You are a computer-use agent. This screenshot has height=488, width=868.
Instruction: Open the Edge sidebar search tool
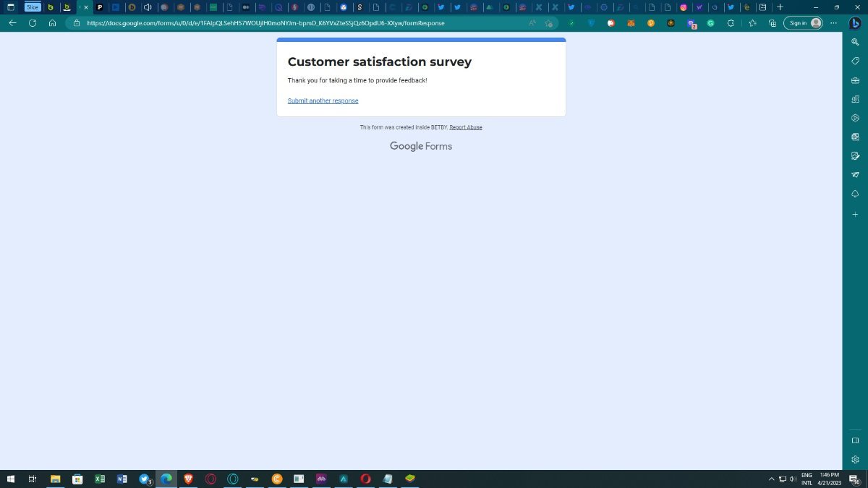point(855,43)
